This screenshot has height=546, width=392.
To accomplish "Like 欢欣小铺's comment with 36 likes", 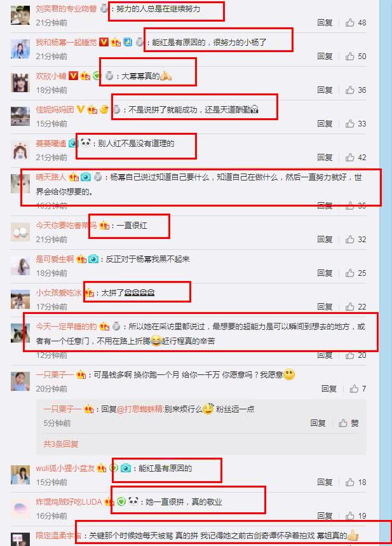I will click(x=350, y=90).
